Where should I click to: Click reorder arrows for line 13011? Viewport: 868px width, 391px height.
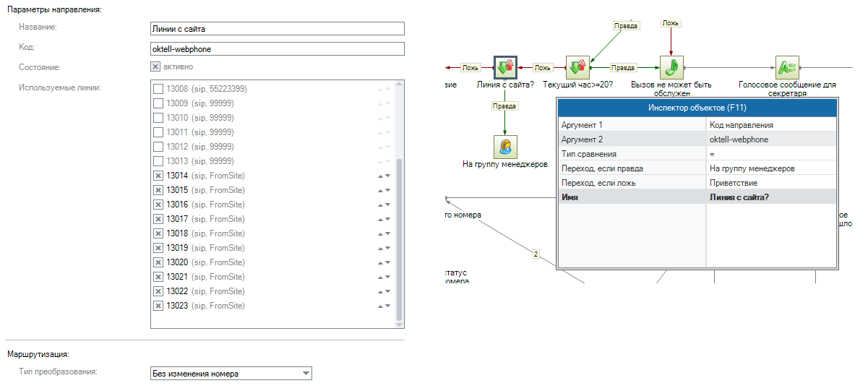click(x=384, y=132)
